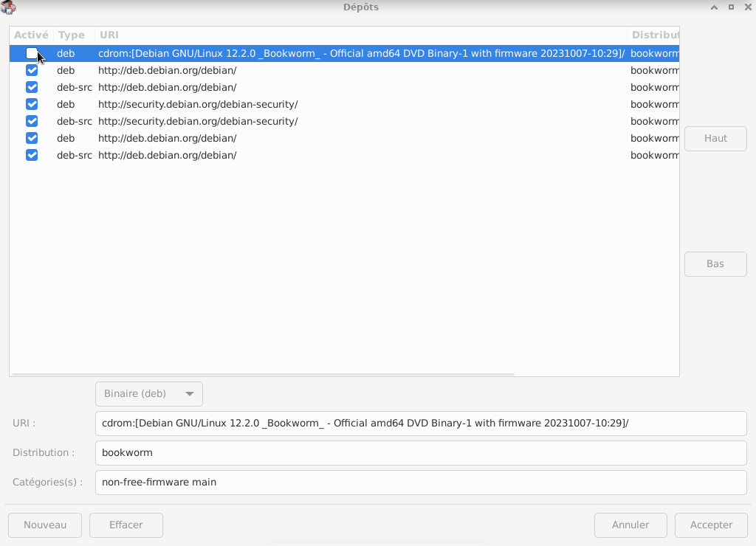This screenshot has width=756, height=546.
Task: Click the Dépôts window title text
Action: pyautogui.click(x=360, y=7)
